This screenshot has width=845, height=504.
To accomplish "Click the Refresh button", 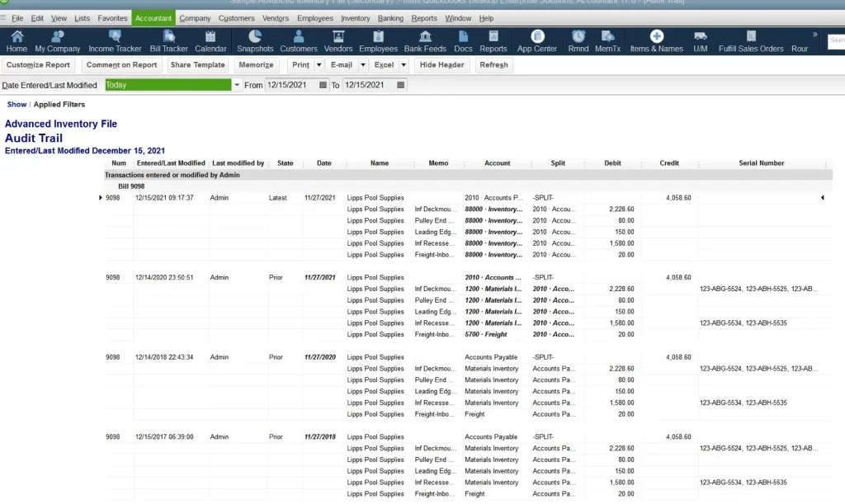I will tap(493, 65).
